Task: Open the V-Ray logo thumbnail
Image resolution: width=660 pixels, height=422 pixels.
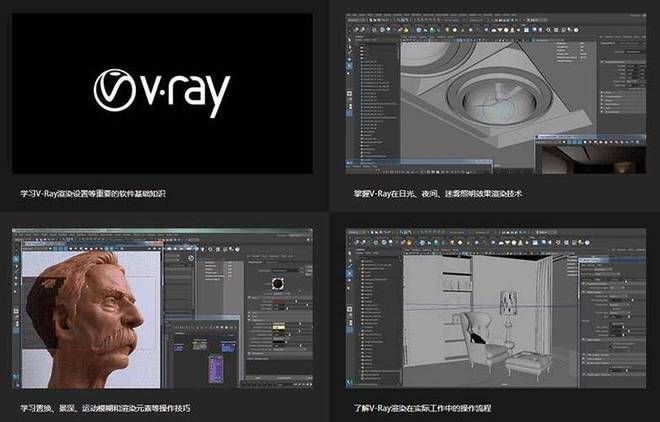Action: coord(162,93)
